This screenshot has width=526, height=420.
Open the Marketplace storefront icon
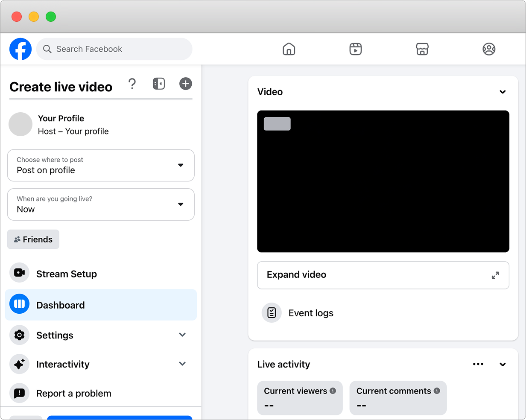422,49
